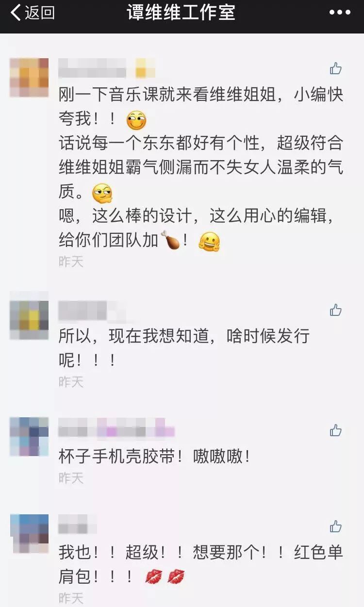Open first commenter's orange avatar

[29, 78]
